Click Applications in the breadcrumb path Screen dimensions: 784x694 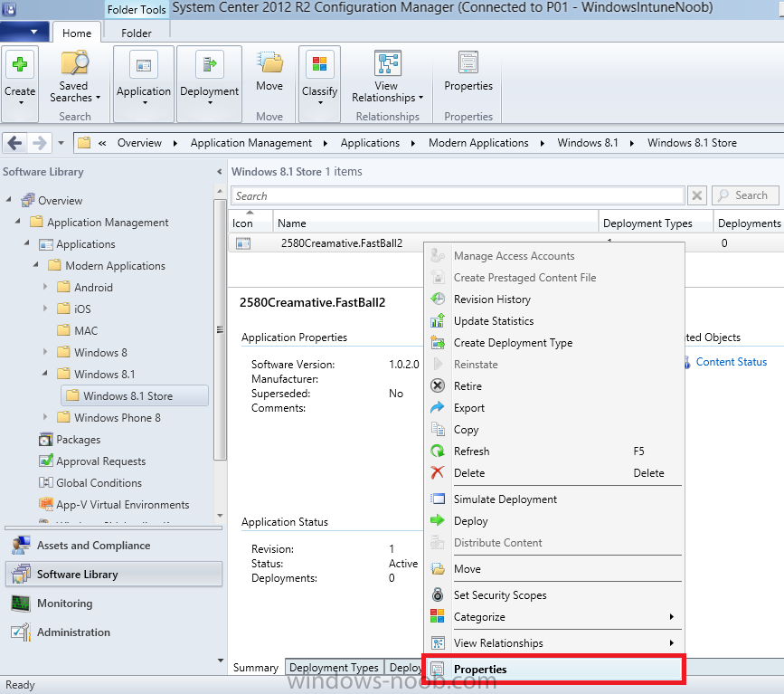pos(370,143)
